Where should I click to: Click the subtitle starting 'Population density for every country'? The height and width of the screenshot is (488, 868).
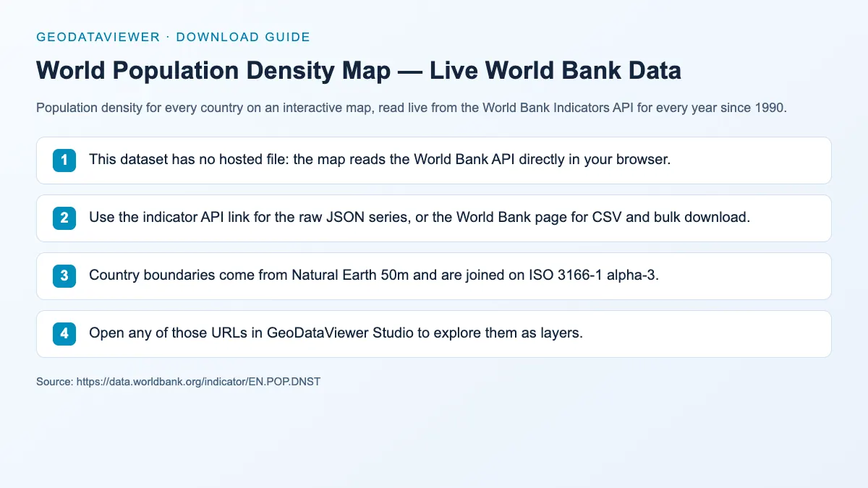pos(411,109)
